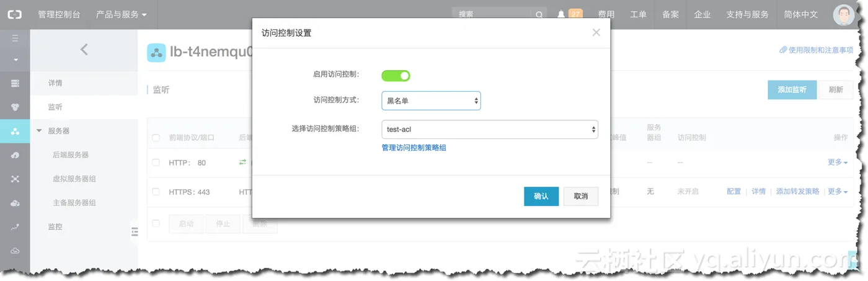Open the 访问控制方式 dropdown showing 黑名单
This screenshot has height=281, width=868.
[x=431, y=100]
